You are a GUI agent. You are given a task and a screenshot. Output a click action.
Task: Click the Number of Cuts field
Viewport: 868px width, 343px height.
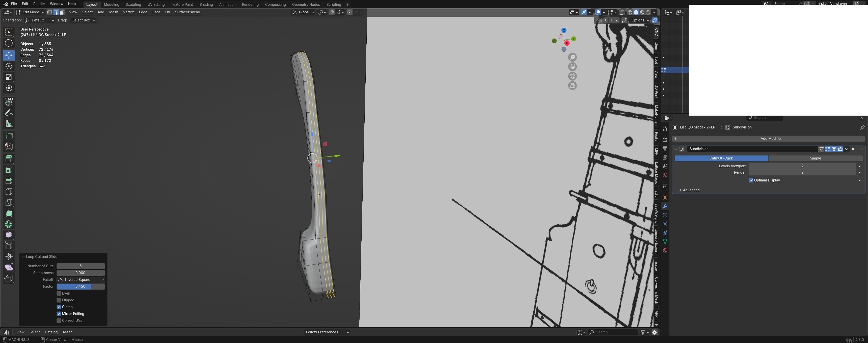(80, 266)
